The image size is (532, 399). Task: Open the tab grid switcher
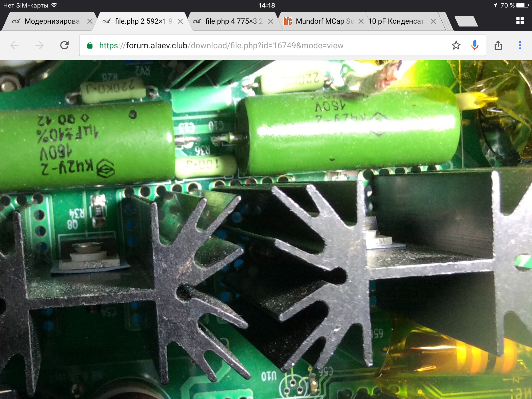point(520,21)
